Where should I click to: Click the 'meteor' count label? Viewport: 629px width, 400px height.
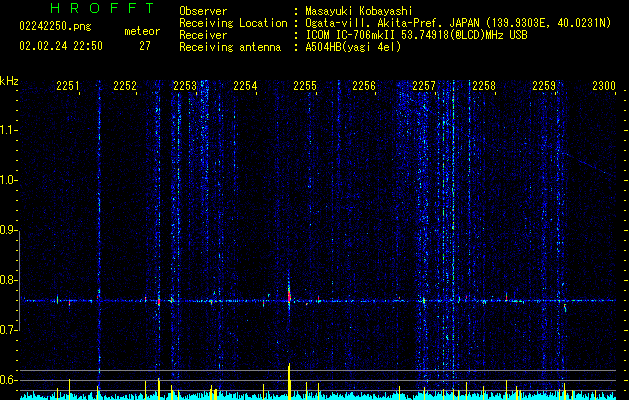(x=142, y=31)
